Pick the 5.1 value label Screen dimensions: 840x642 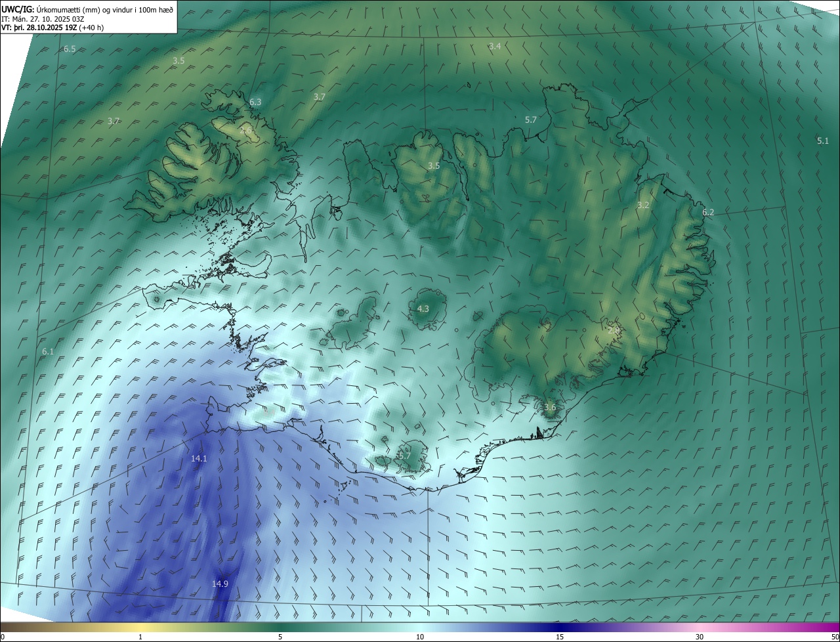[x=823, y=140]
